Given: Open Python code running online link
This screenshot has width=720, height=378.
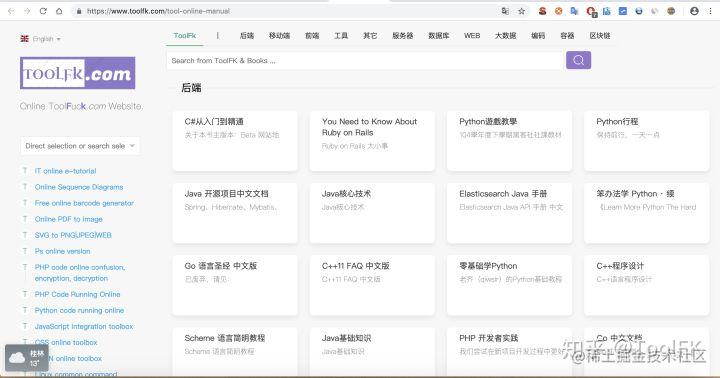Looking at the screenshot, I should (79, 310).
